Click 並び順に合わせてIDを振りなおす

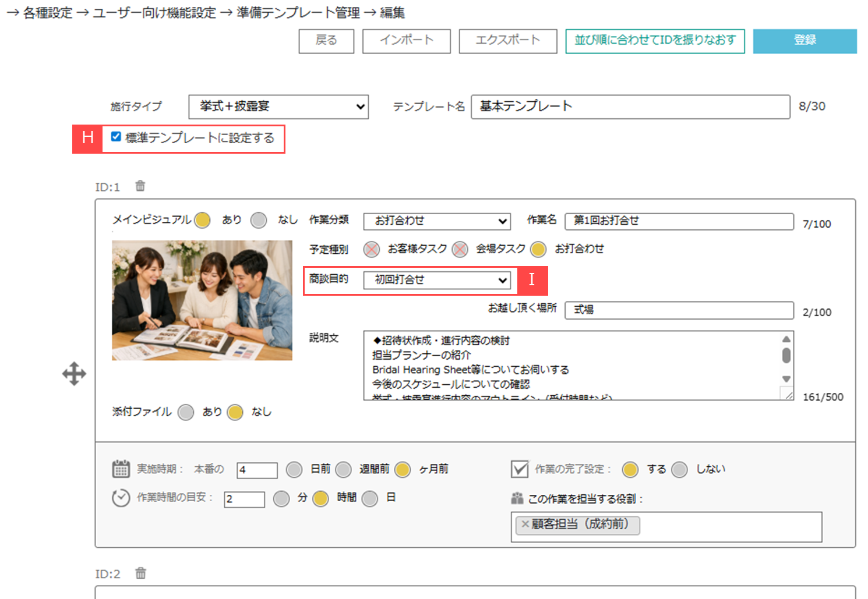coord(655,41)
